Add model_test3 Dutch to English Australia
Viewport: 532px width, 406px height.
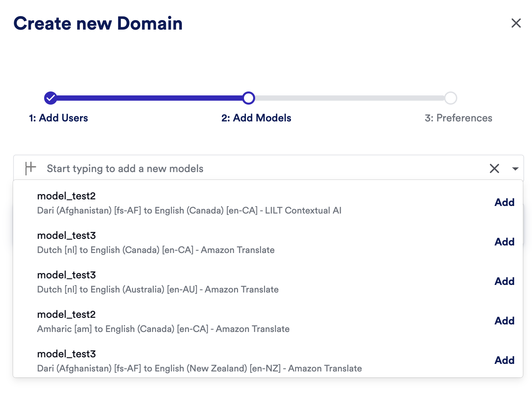tap(504, 281)
